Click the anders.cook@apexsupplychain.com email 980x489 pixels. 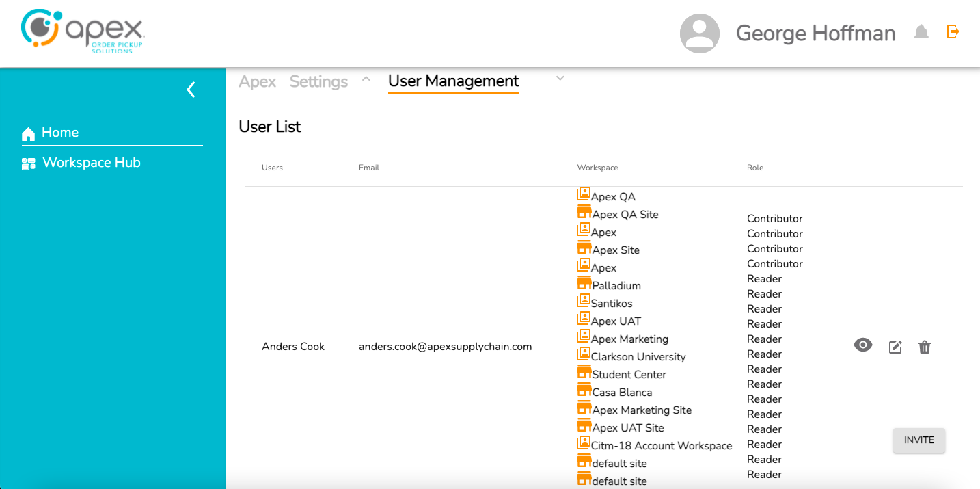(x=445, y=347)
